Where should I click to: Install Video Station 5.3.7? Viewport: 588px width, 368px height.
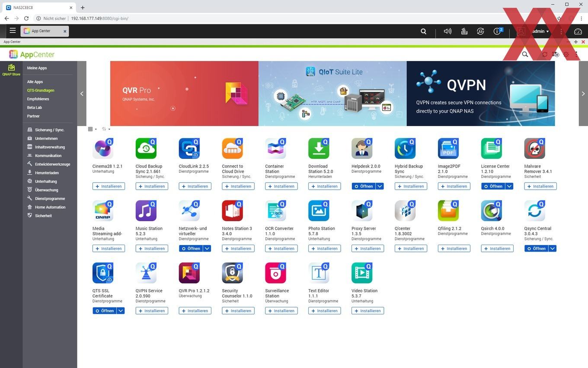[x=368, y=311]
